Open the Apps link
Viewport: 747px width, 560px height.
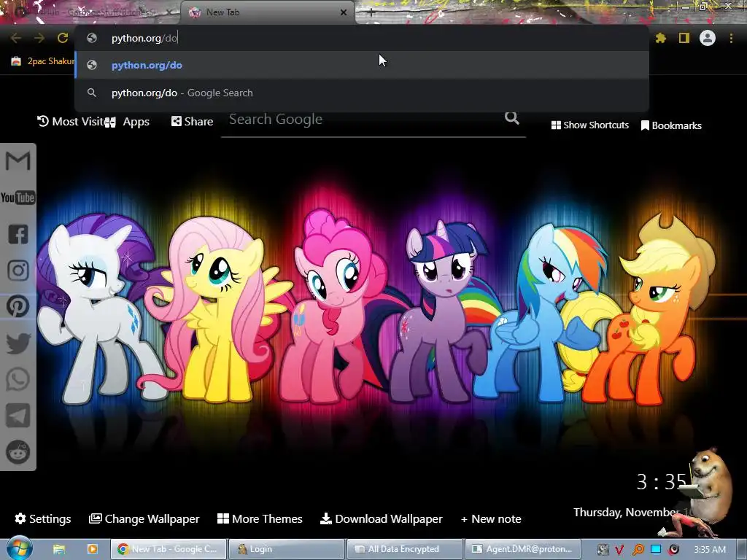pyautogui.click(x=127, y=122)
